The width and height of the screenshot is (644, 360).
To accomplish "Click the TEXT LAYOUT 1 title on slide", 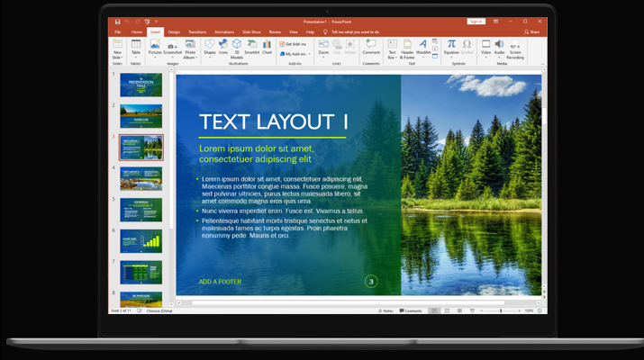I will (x=274, y=121).
